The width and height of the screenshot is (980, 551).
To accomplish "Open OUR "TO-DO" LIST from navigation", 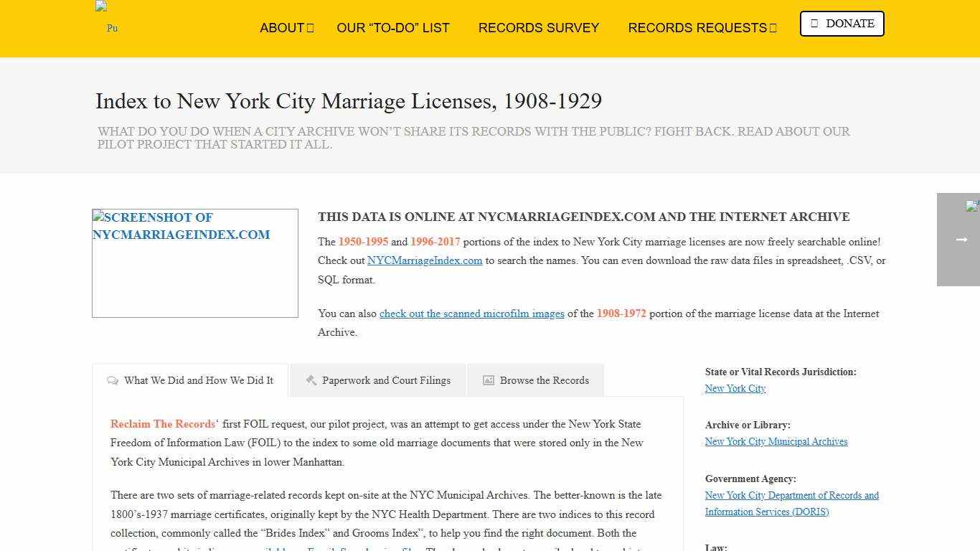I will (x=393, y=28).
